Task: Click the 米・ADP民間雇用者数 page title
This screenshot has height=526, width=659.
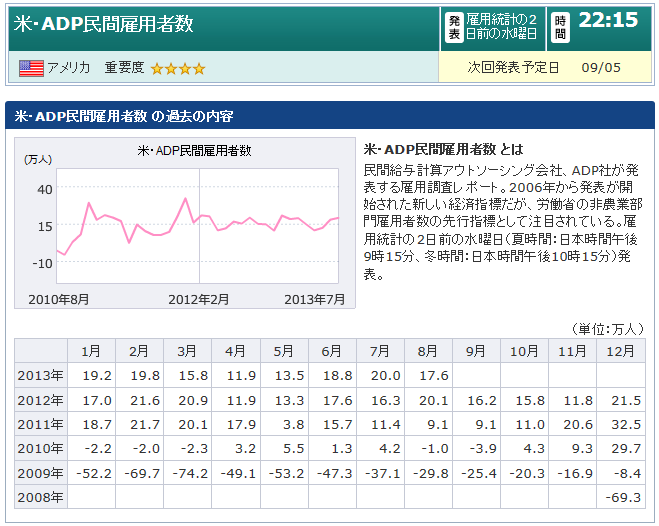Action: point(103,24)
